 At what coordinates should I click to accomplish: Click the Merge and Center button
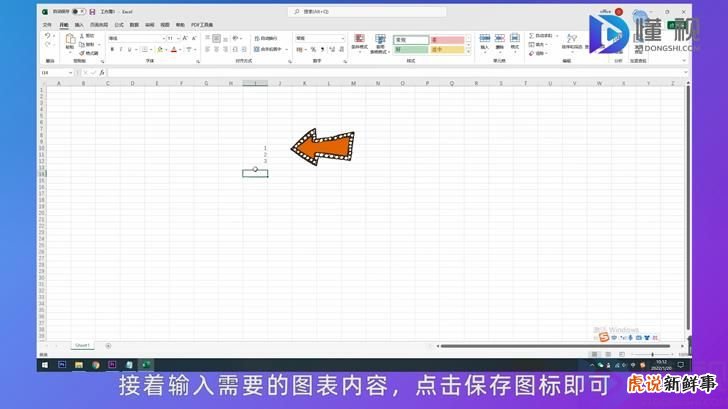click(x=268, y=49)
